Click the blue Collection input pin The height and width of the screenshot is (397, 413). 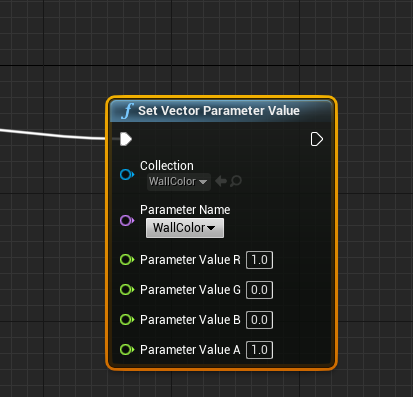pos(127,174)
